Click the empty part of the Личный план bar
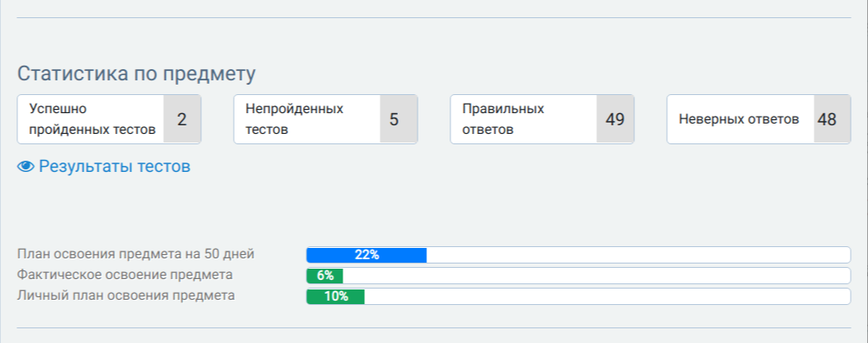The height and width of the screenshot is (343, 868). [607, 295]
